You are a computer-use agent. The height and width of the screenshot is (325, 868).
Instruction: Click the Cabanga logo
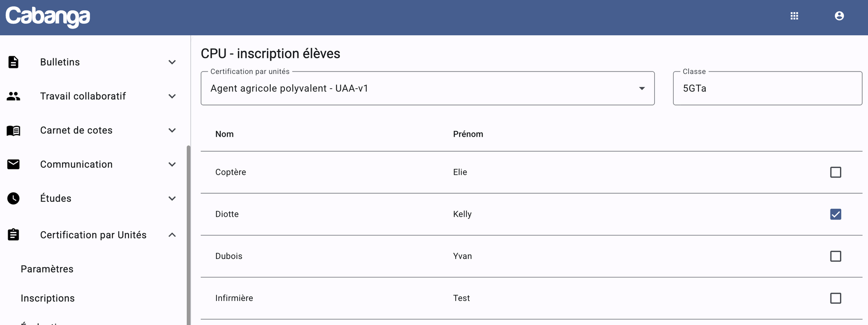coord(47,17)
